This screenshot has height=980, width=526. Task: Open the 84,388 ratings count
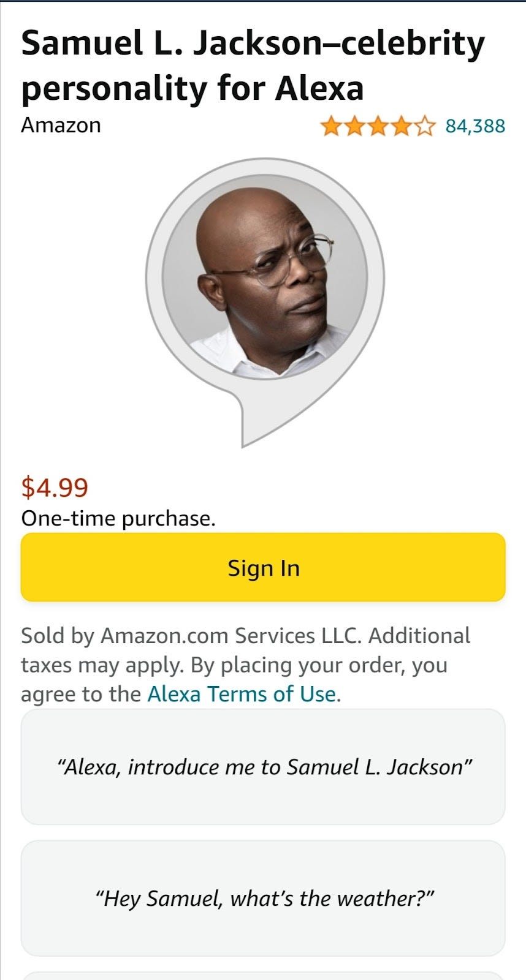click(476, 126)
